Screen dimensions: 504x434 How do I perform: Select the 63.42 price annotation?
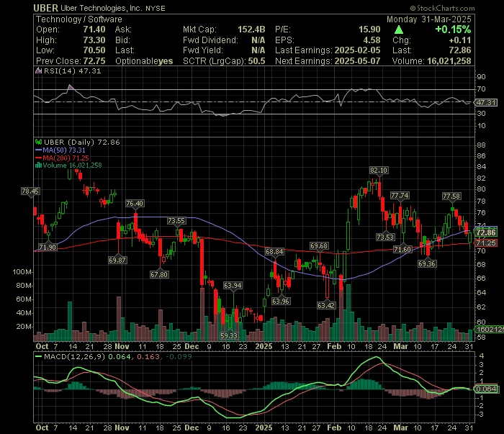[x=326, y=305]
